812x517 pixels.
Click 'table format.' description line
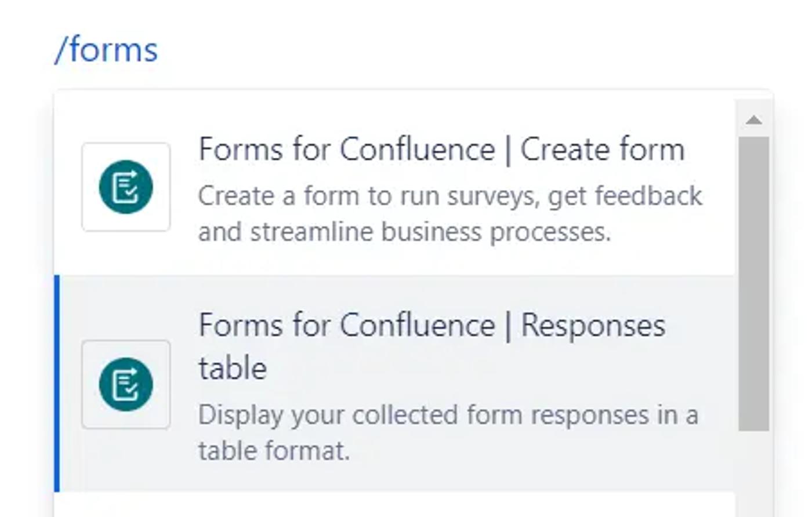[274, 451]
